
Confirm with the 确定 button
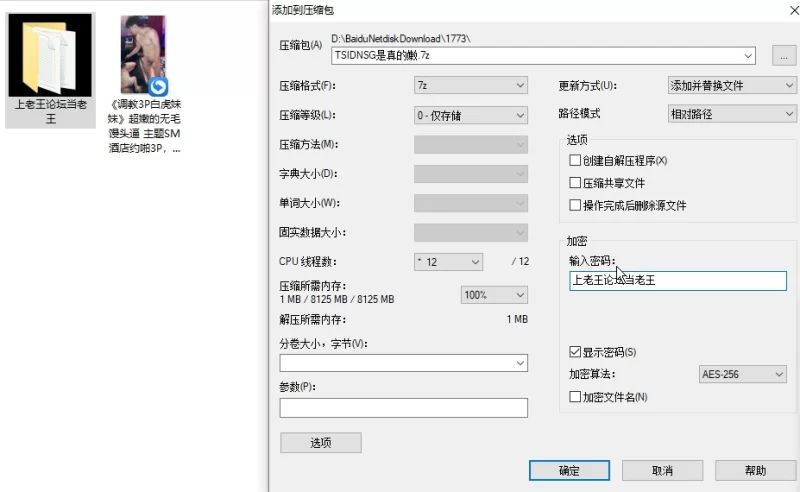point(569,470)
